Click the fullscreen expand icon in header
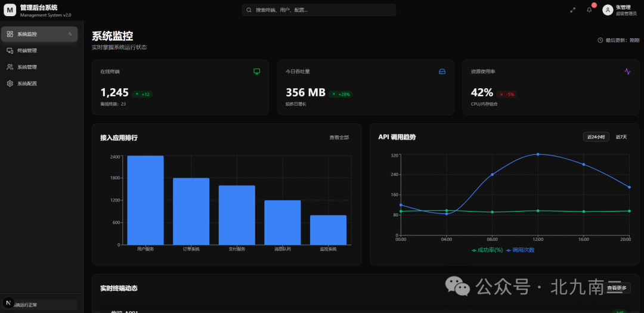This screenshot has height=313, width=644. pos(572,10)
